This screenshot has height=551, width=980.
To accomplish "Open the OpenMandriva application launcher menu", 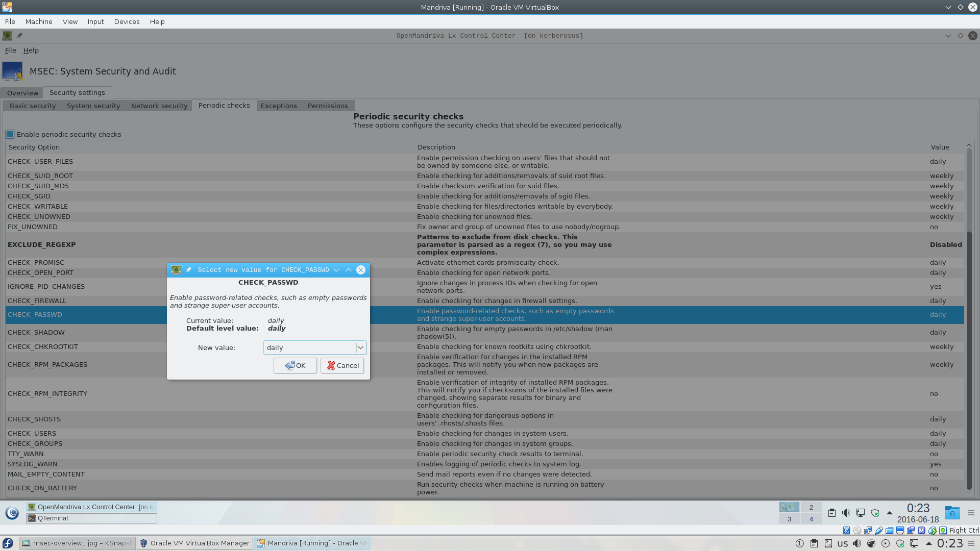I will [12, 513].
